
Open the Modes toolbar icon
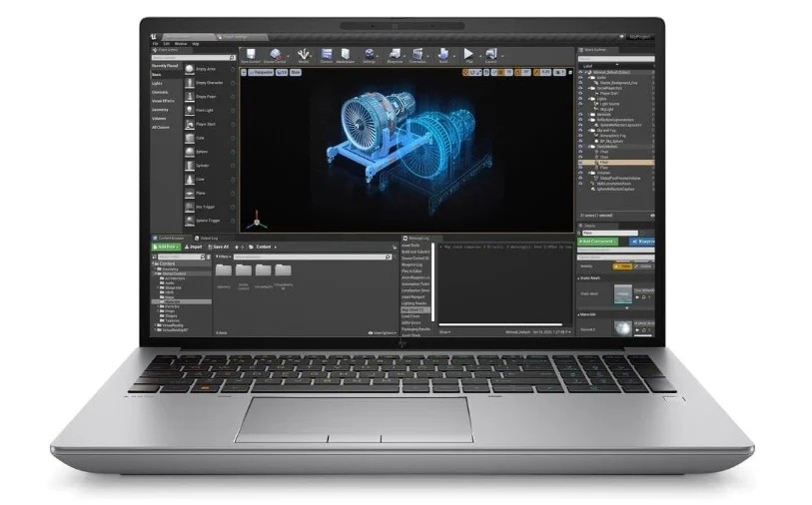pyautogui.click(x=304, y=54)
